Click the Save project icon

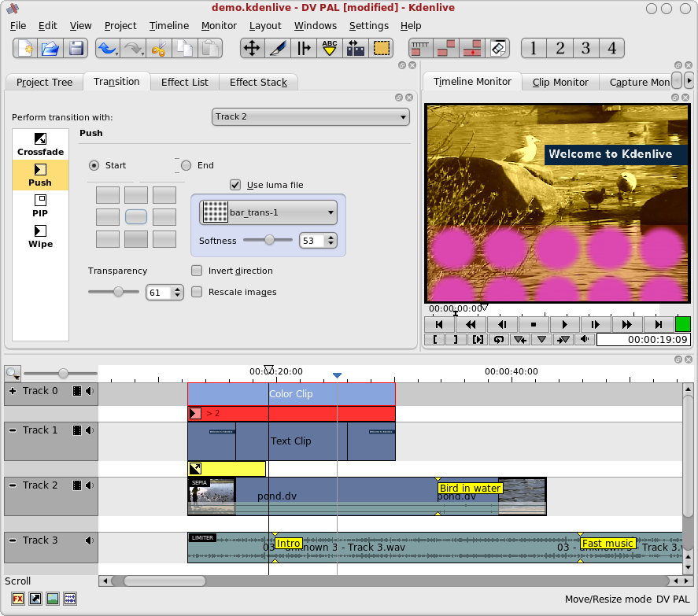[77, 49]
